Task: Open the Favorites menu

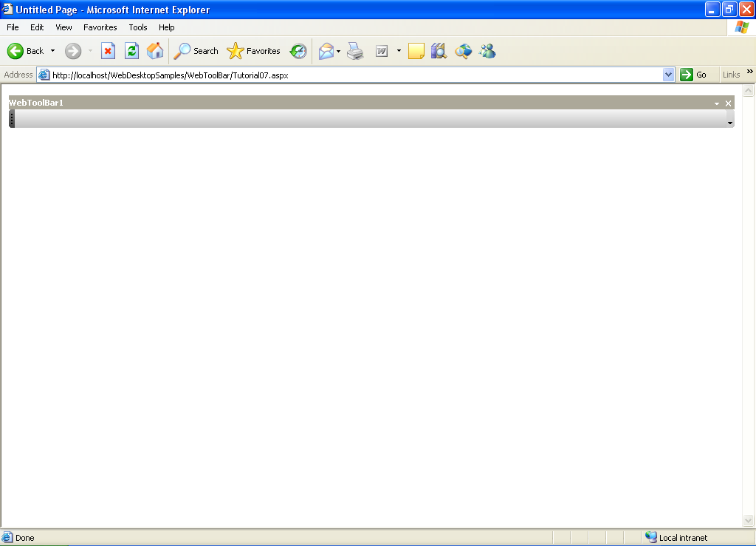Action: [x=100, y=27]
